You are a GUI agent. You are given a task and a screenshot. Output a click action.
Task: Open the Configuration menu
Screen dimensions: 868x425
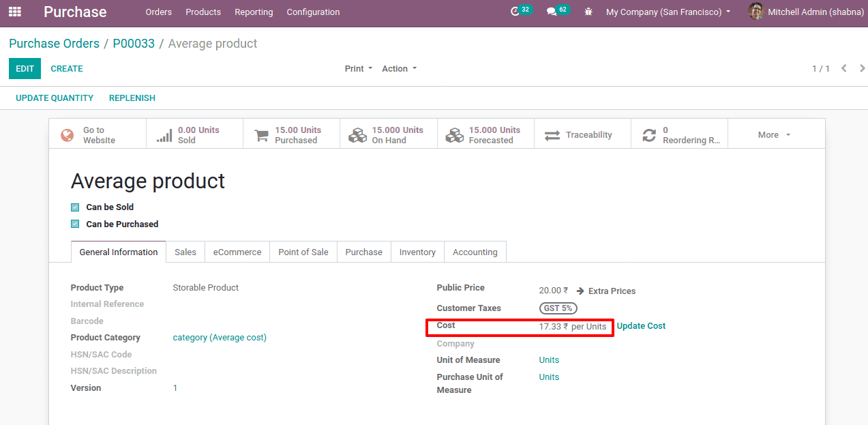coord(313,12)
